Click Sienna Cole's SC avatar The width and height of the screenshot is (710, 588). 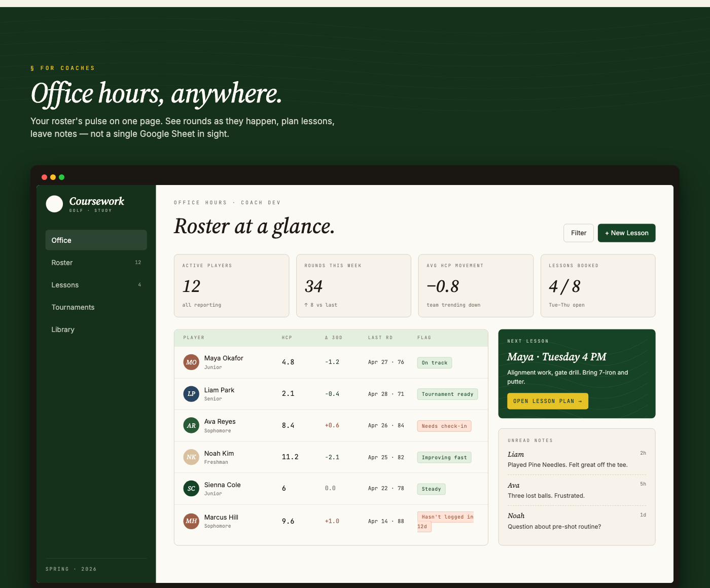pos(191,489)
